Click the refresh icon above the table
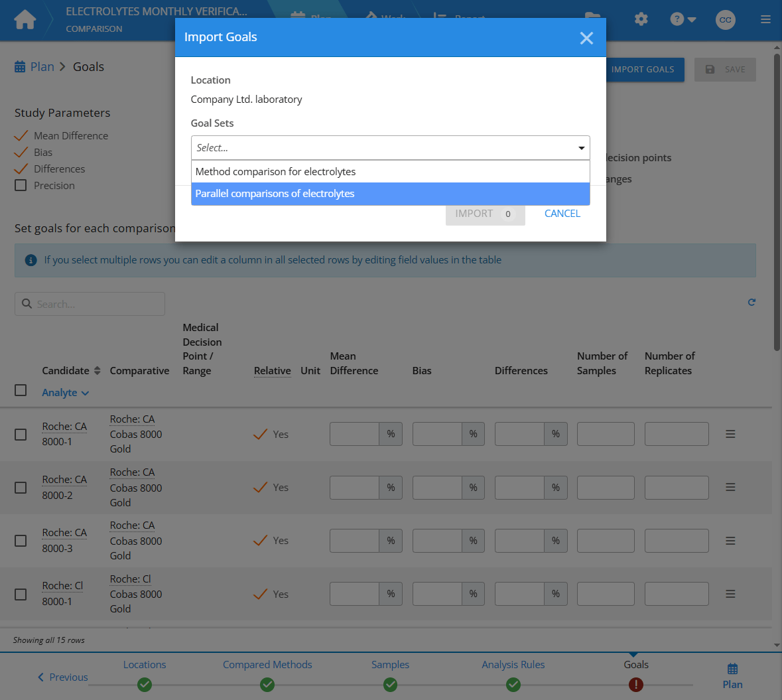Screen dimensions: 782x700 [x=751, y=303]
